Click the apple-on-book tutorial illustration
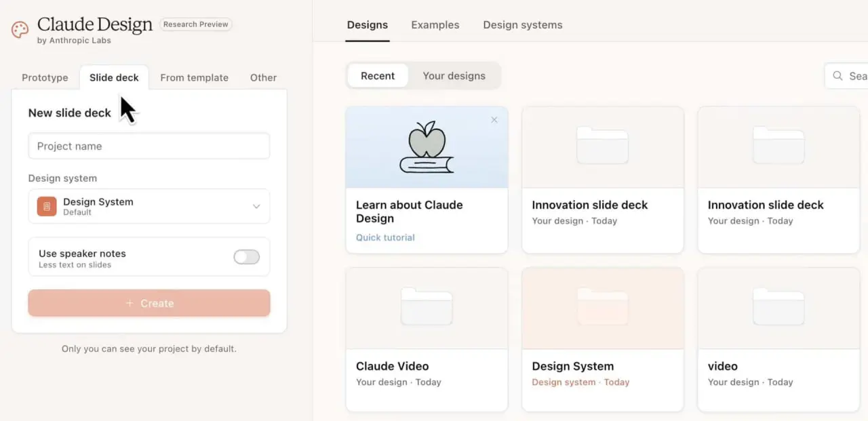The image size is (868, 421). coord(427,147)
